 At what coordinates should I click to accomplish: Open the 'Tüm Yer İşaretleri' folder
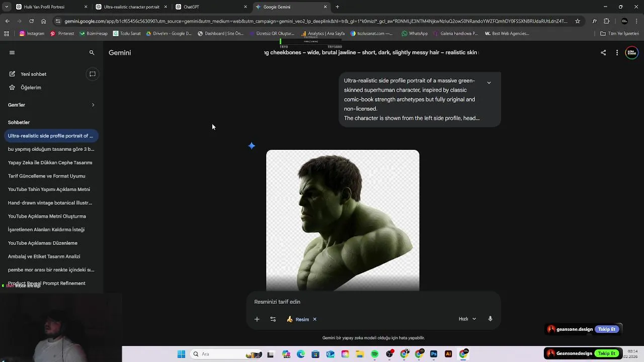point(620,34)
